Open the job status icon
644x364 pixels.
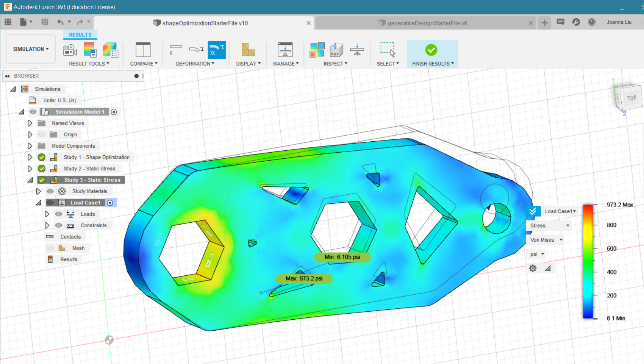[x=576, y=22]
